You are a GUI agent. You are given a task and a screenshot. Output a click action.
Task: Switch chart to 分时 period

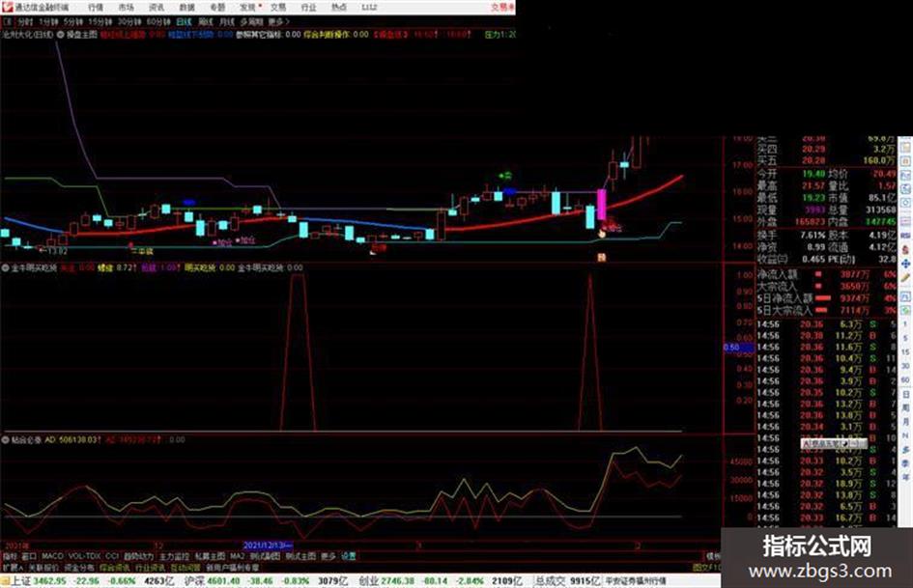(25, 21)
